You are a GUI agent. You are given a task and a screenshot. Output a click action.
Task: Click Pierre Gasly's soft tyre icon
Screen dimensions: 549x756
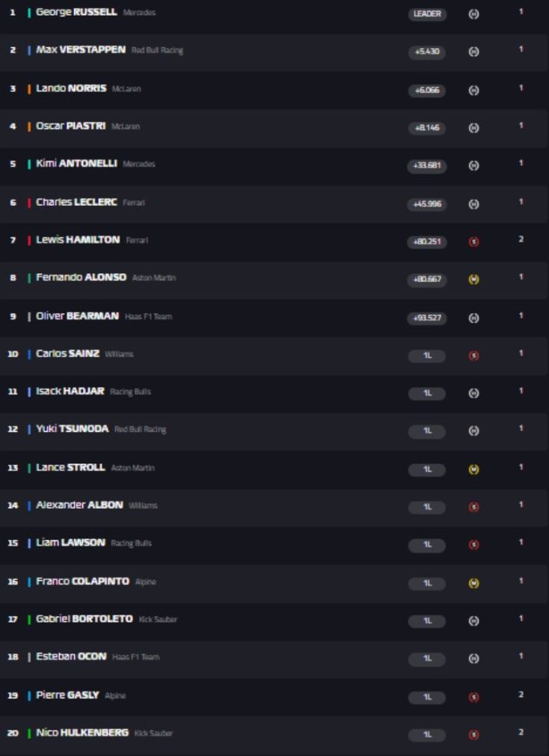point(473,697)
